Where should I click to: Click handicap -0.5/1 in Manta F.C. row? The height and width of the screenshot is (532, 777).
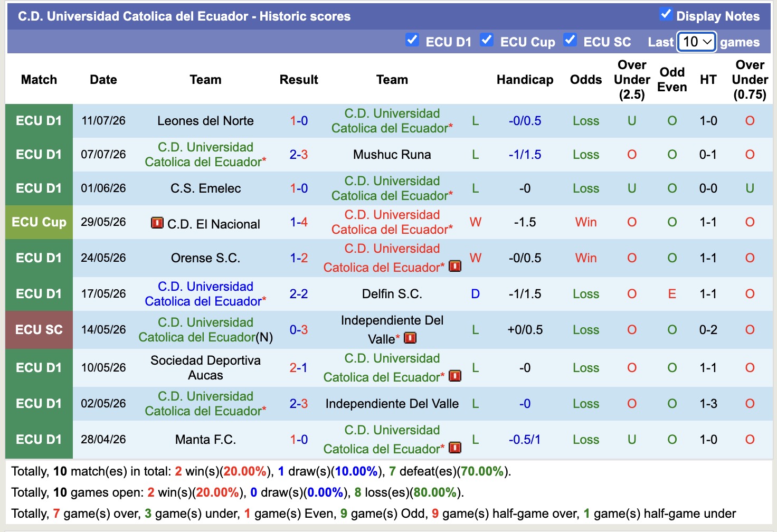525,440
